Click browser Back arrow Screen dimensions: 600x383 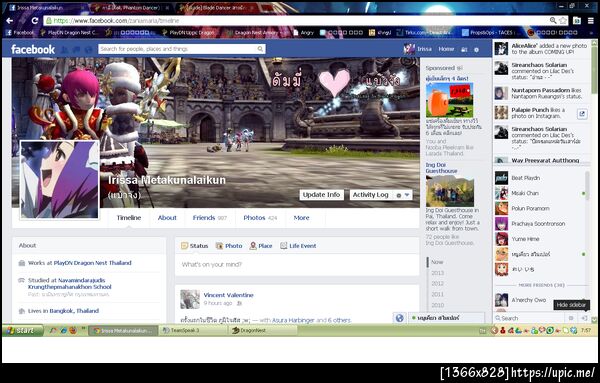(10, 21)
